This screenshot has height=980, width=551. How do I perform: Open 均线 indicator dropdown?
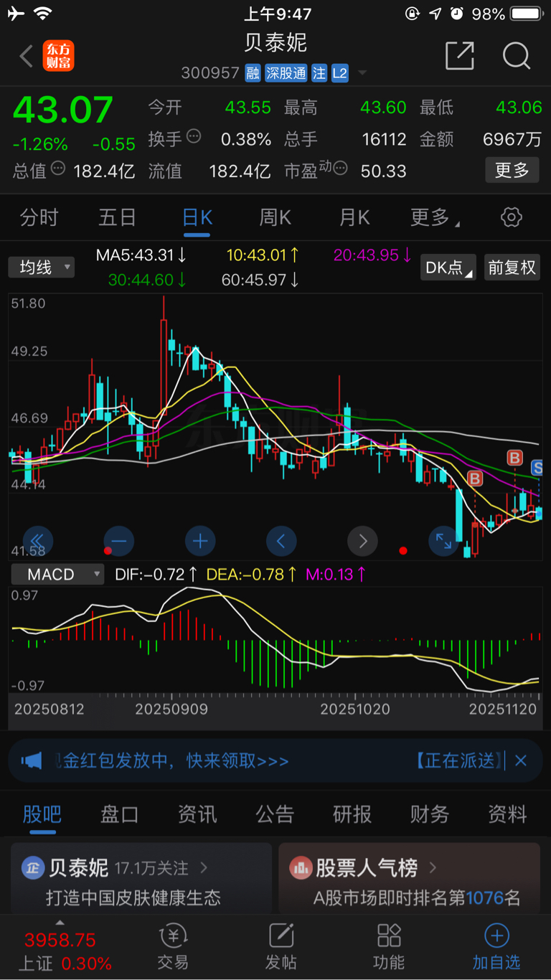tap(42, 268)
